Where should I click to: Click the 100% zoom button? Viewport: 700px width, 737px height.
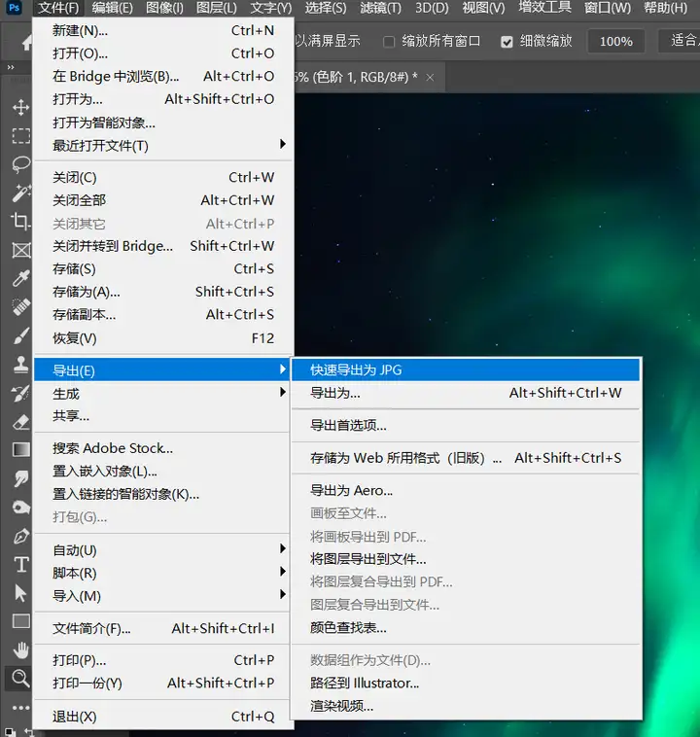615,42
